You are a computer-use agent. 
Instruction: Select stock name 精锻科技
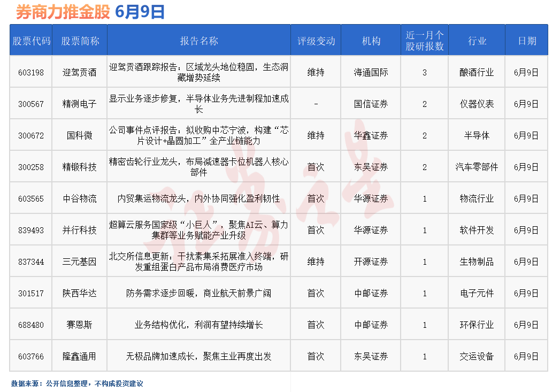tap(79, 167)
